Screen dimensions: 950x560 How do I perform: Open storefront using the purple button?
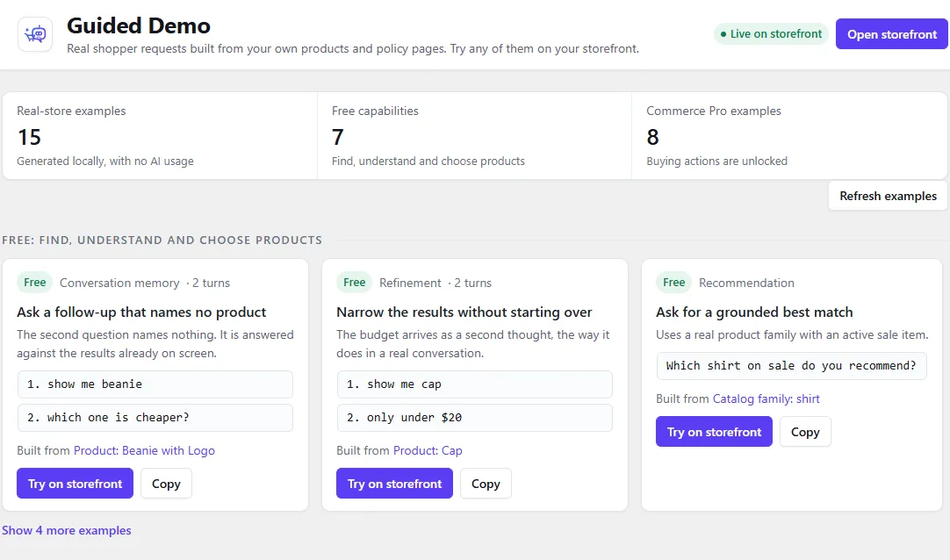(x=891, y=34)
